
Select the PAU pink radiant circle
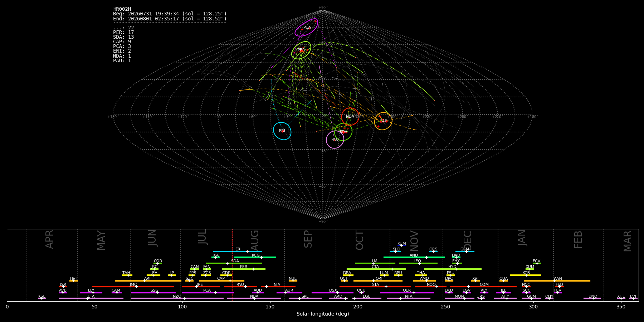[x=335, y=140]
